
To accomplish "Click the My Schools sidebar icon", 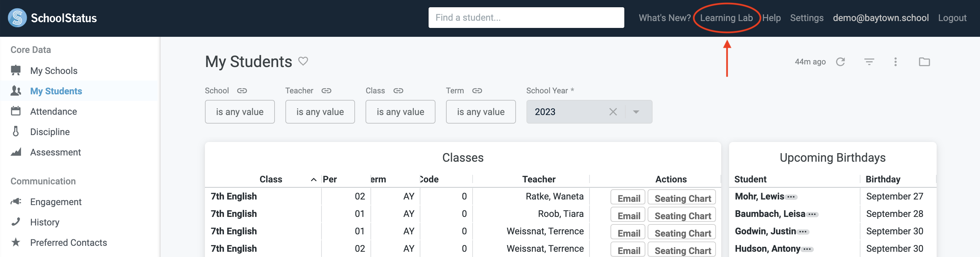I will pyautogui.click(x=15, y=70).
